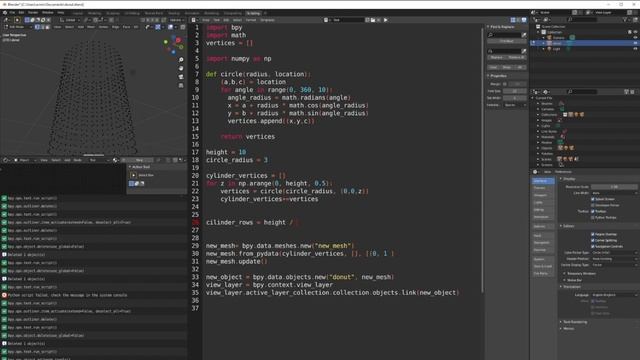Click the Replace All button
Viewport: 640px width, 360px height.
click(516, 58)
